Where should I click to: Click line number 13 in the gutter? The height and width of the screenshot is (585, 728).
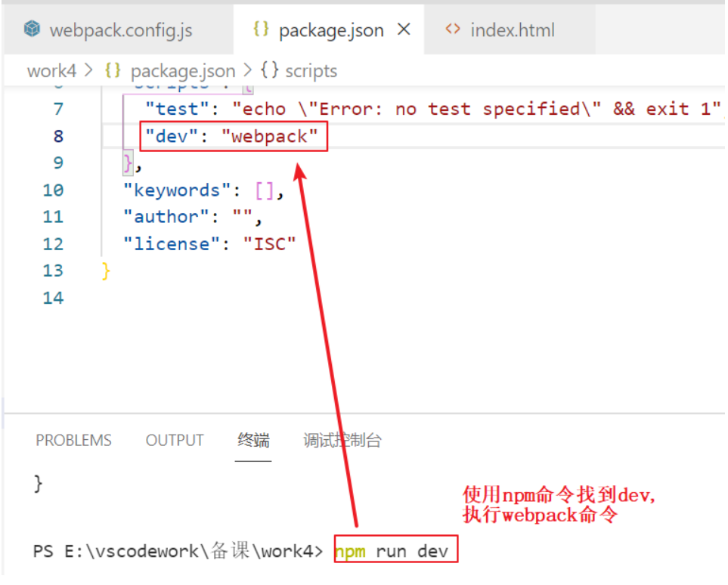point(53,271)
